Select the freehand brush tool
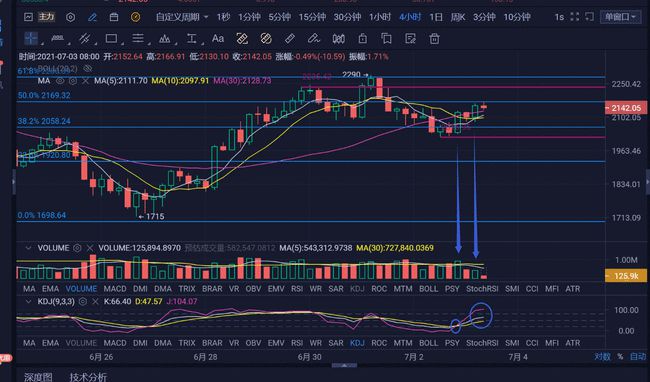 click(314, 39)
